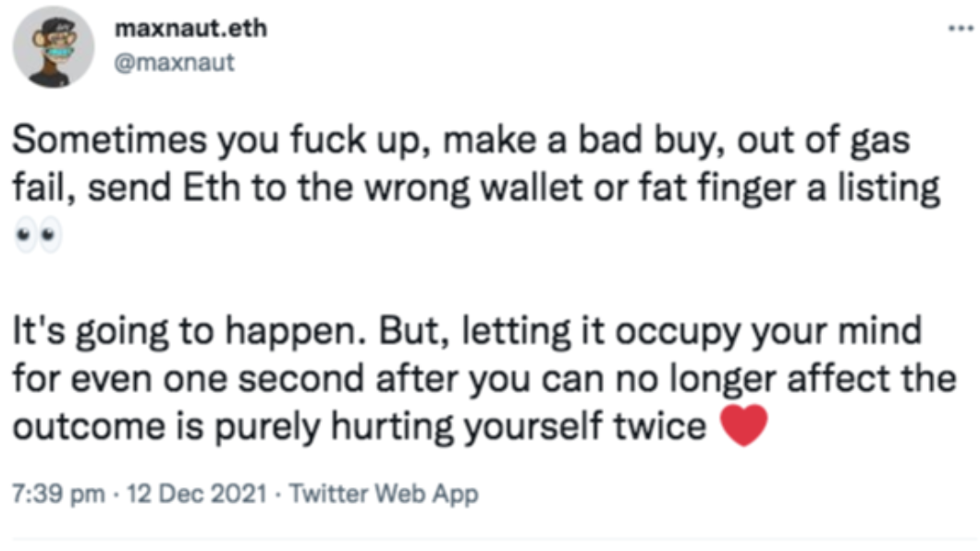
Task: Open the three-dot more options menu
Action: 961,28
